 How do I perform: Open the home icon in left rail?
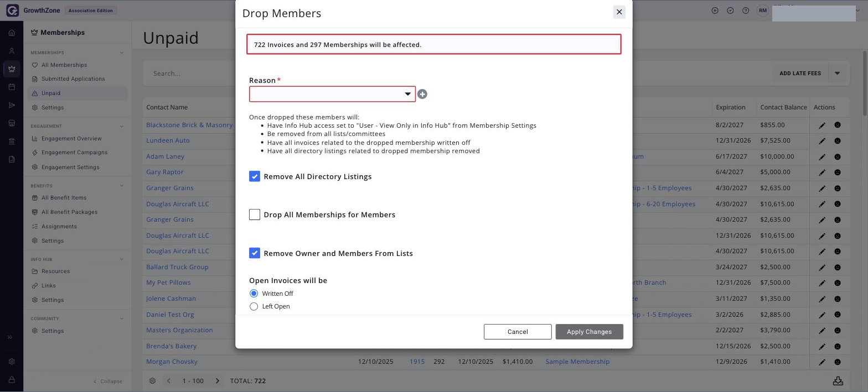pos(12,33)
